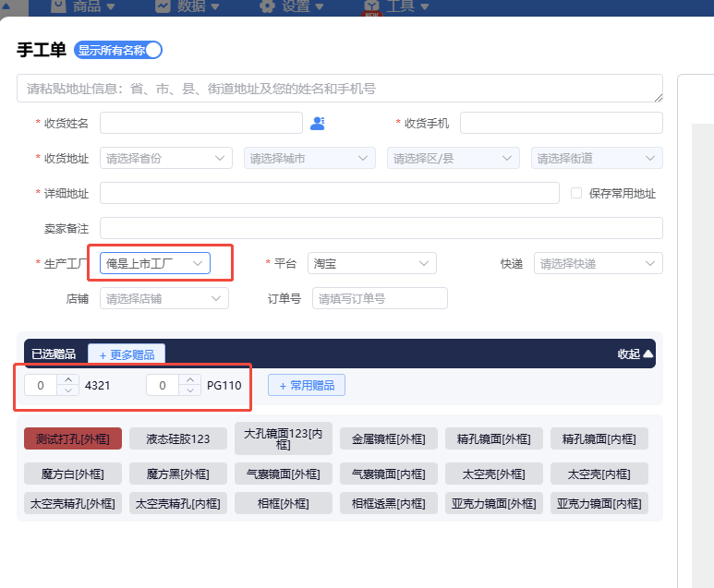Screen dimensions: 714x588
Task: Collapse the gift panel with 收起
Action: coord(635,354)
